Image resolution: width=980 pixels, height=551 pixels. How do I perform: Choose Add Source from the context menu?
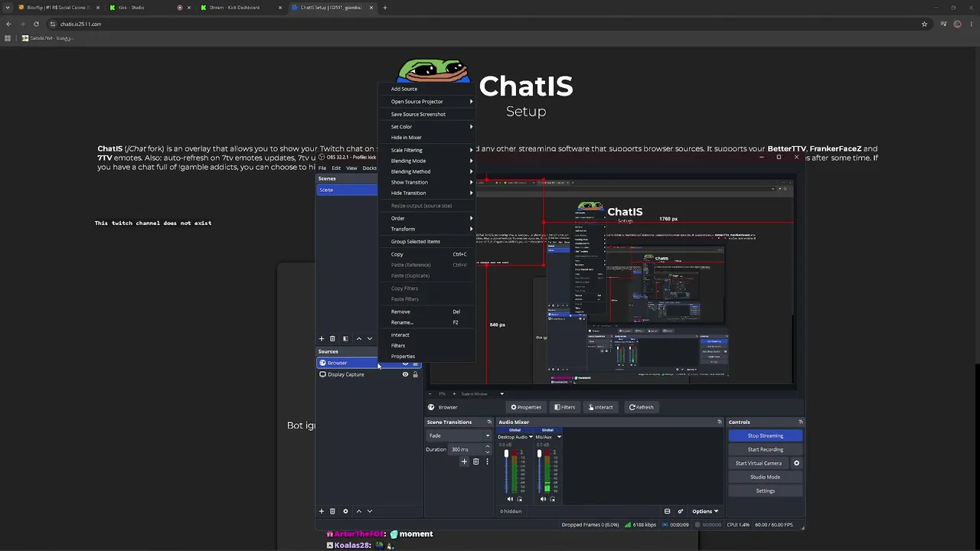coord(404,89)
